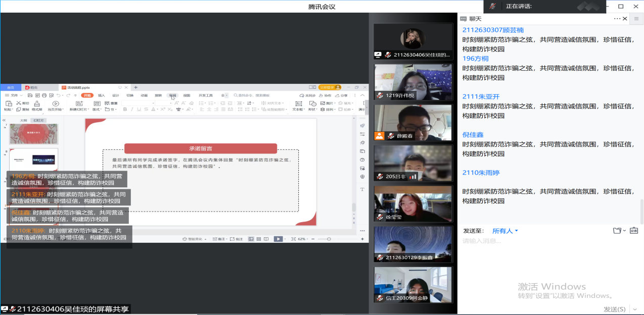
Task: Click the muted mic icon on 徐莹莹's video
Action: pos(381,217)
